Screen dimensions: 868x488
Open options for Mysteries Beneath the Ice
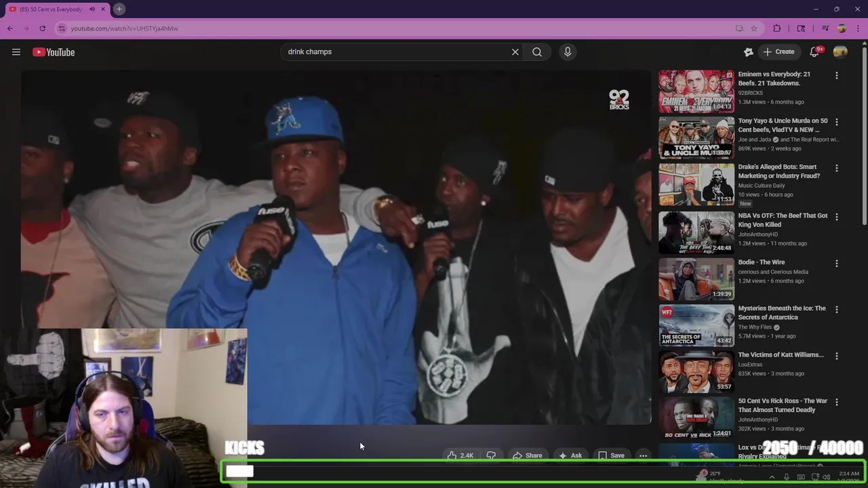(837, 310)
